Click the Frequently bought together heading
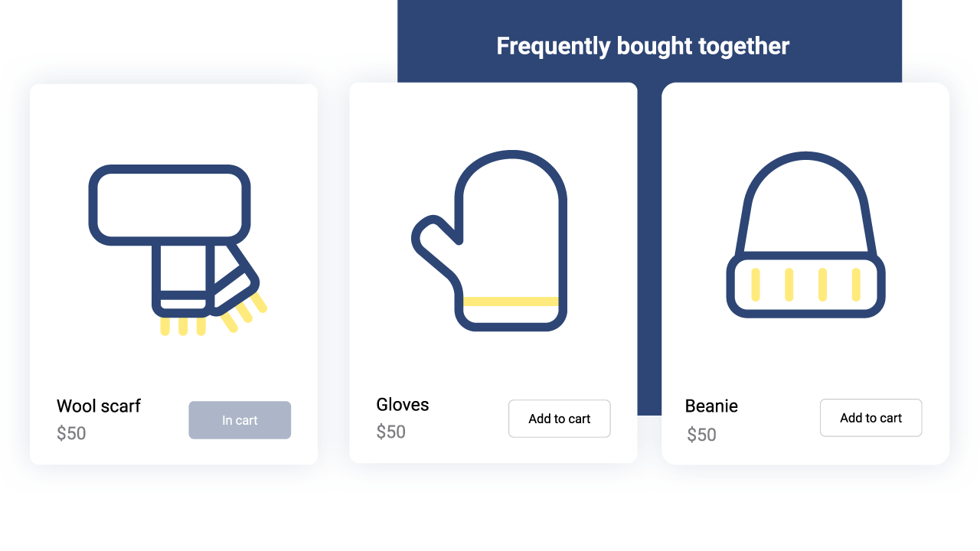Viewport: 980px width, 551px height. [643, 46]
